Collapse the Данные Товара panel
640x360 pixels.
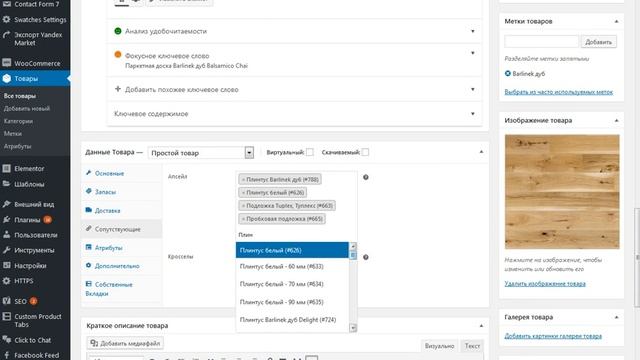pyautogui.click(x=481, y=152)
